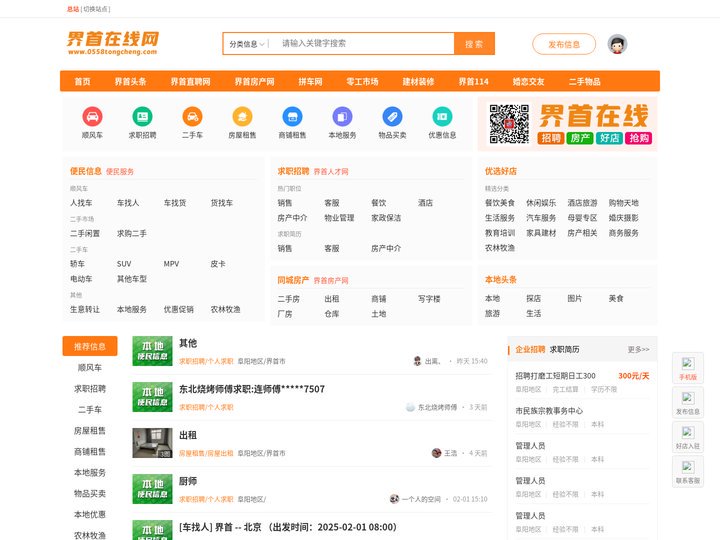
Task: Switch to the 企业招聘 tab
Action: 530,349
